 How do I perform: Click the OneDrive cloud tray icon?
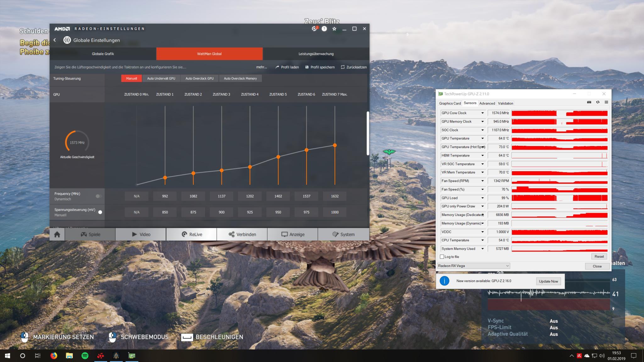tap(587, 356)
